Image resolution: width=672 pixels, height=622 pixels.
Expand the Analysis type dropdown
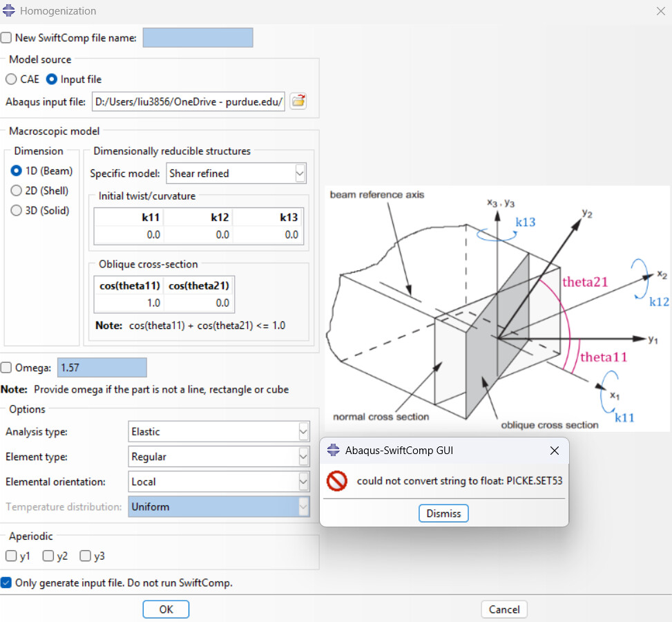pos(303,432)
